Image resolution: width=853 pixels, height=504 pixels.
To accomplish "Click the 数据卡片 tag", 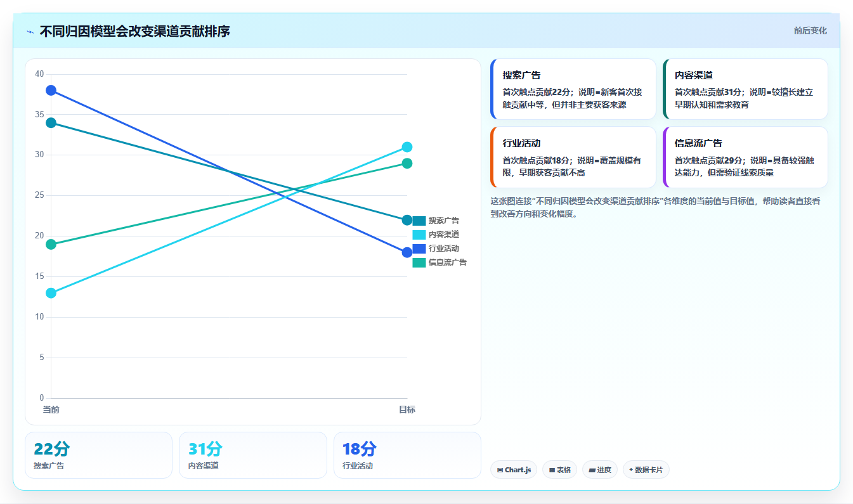I will [x=646, y=470].
